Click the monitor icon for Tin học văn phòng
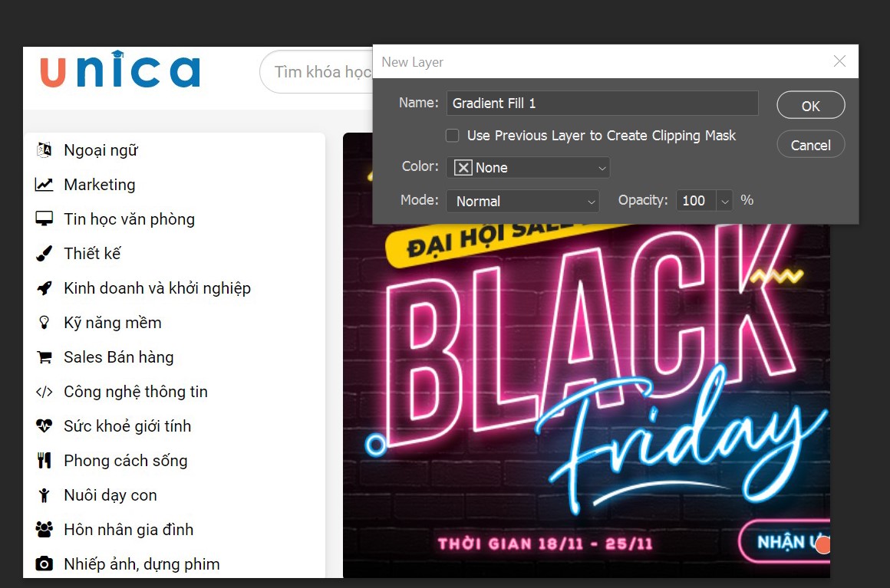 coord(44,219)
